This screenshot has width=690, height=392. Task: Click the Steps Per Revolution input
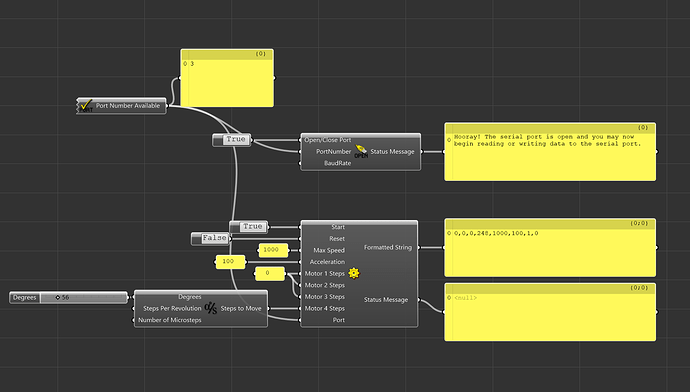tap(172, 308)
